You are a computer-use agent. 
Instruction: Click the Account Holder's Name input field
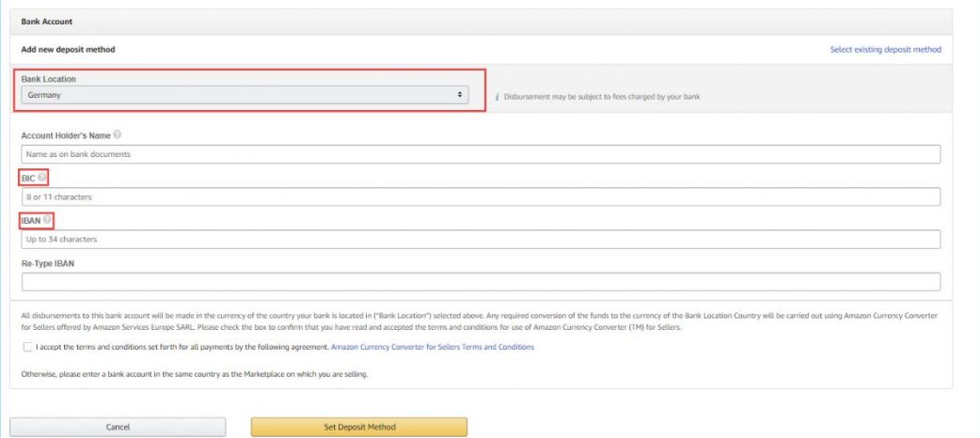[x=481, y=154]
